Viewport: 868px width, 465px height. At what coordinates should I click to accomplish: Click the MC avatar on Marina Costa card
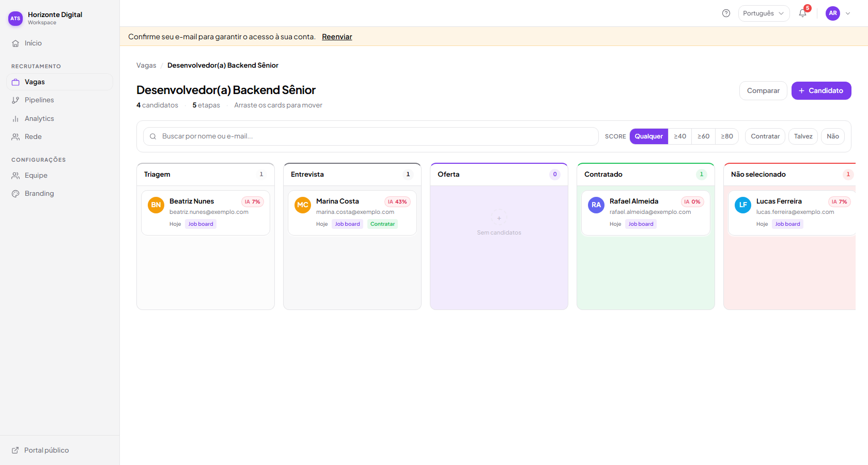303,205
